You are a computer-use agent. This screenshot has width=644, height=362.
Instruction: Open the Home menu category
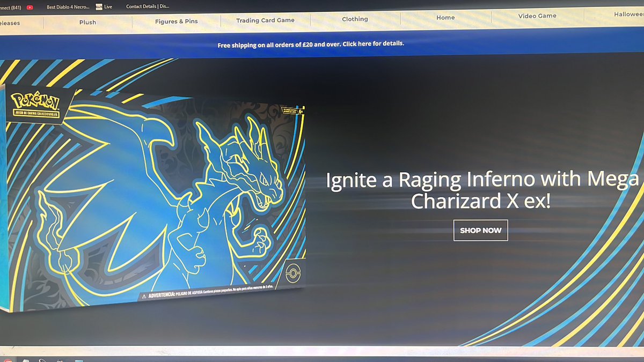tap(445, 17)
